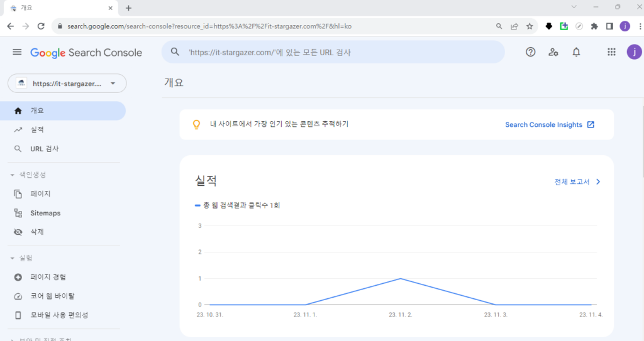The image size is (644, 341).
Task: Open the tab search chevron
Action: (x=574, y=7)
